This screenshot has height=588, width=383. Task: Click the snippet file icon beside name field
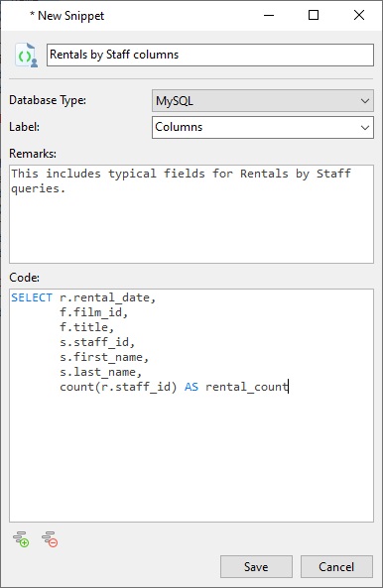pos(26,56)
